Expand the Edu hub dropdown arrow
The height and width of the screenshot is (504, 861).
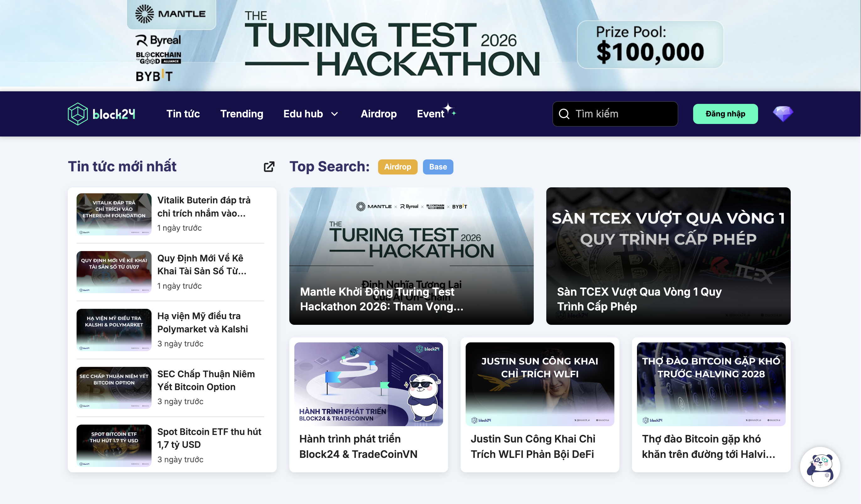coord(335,114)
